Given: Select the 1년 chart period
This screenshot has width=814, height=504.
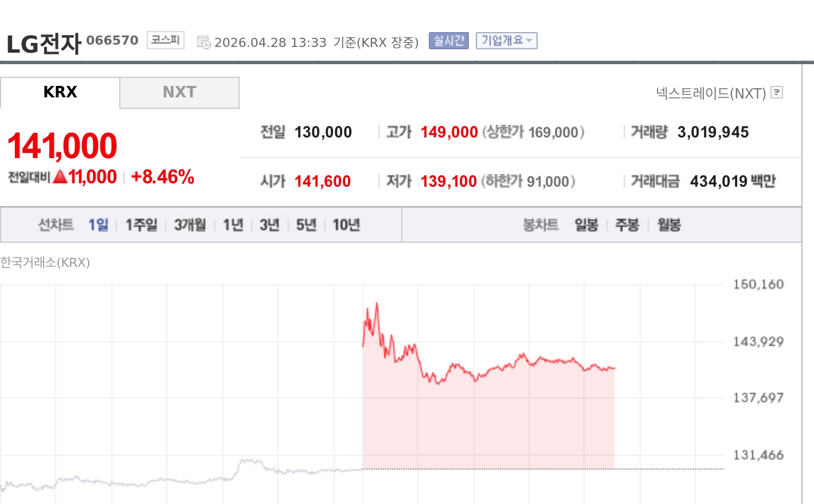Looking at the screenshot, I should point(232,225).
